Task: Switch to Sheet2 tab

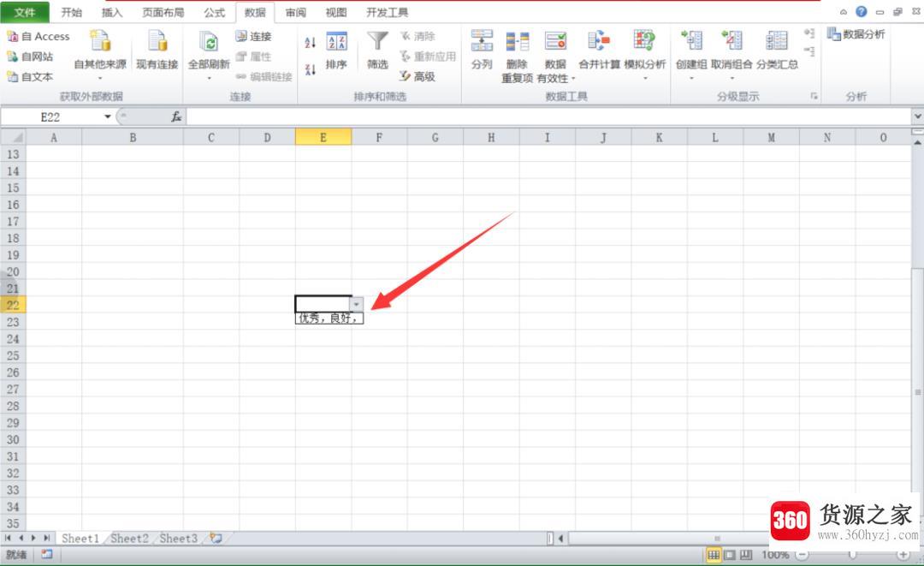Action: [130, 539]
